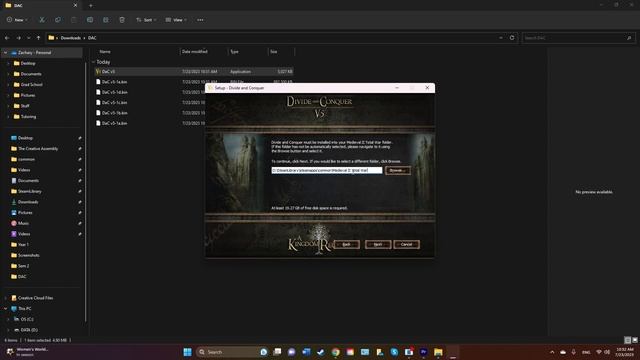Viewport: 640px width, 360px height.
Task: Click the Cut scissors icon in Explorer toolbar
Action: [x=42, y=20]
